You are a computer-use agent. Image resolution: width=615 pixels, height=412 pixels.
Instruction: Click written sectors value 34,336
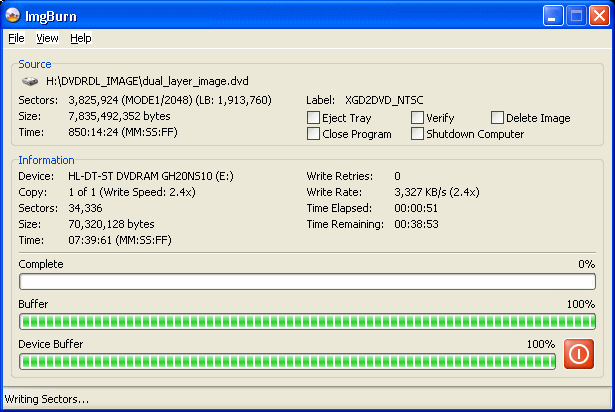point(85,208)
